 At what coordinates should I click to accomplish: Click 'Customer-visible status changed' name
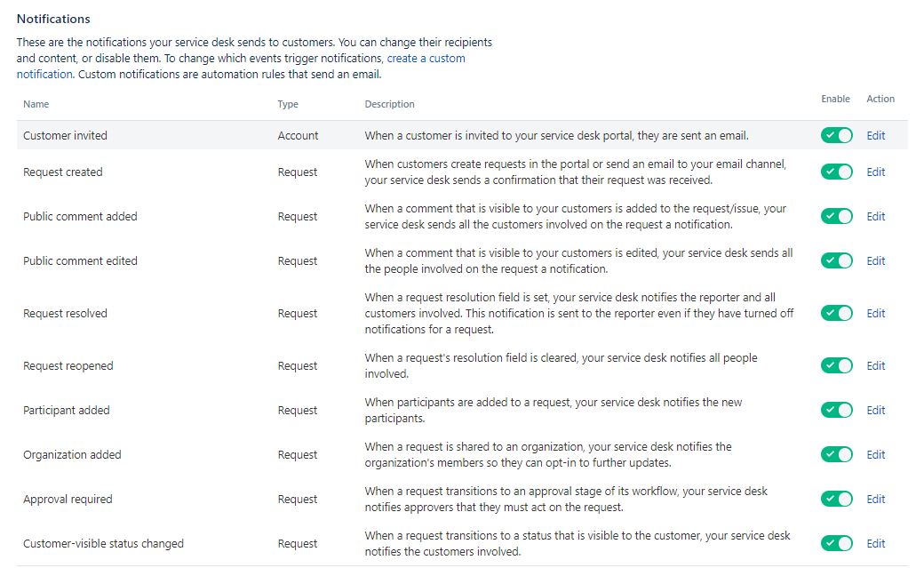point(104,543)
